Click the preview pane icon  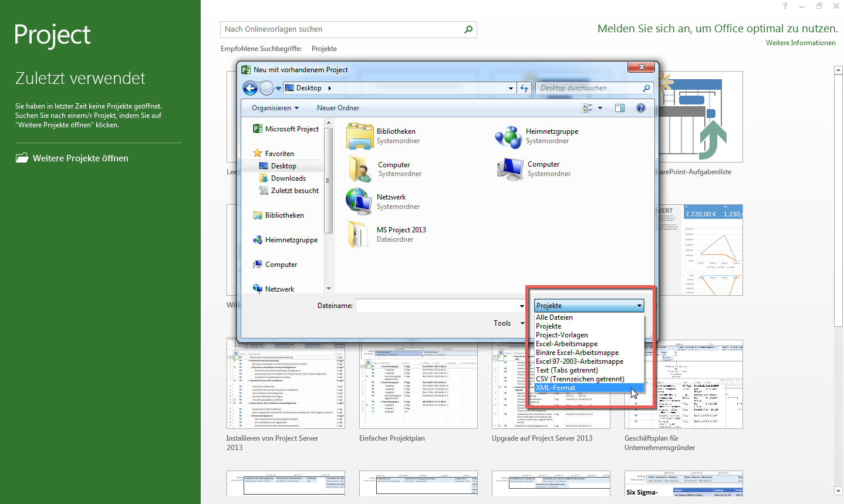[x=620, y=108]
